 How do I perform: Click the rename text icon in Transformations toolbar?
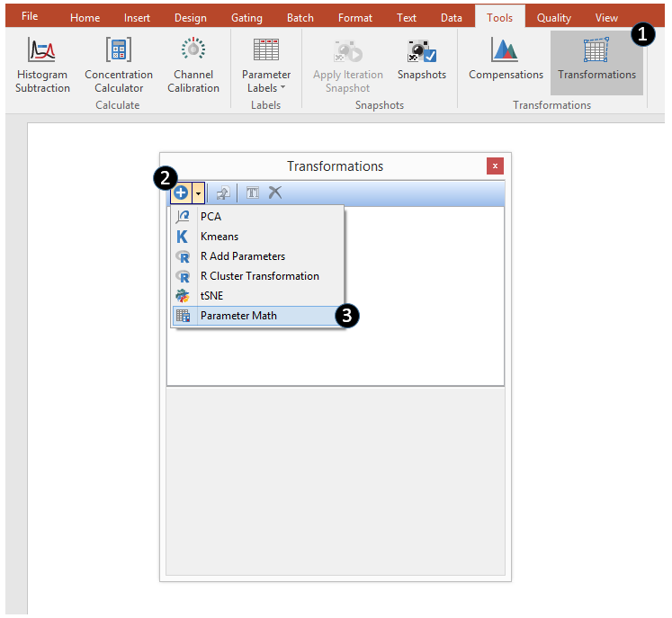pyautogui.click(x=253, y=193)
